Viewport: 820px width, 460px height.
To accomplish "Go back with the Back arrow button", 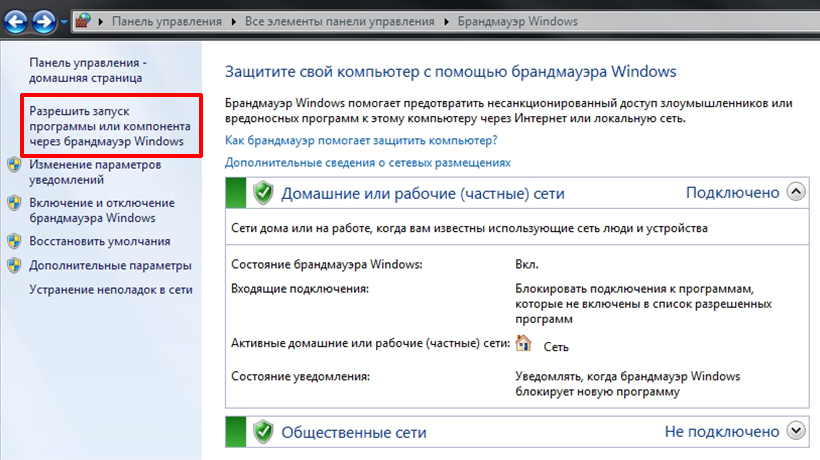I will [x=16, y=22].
